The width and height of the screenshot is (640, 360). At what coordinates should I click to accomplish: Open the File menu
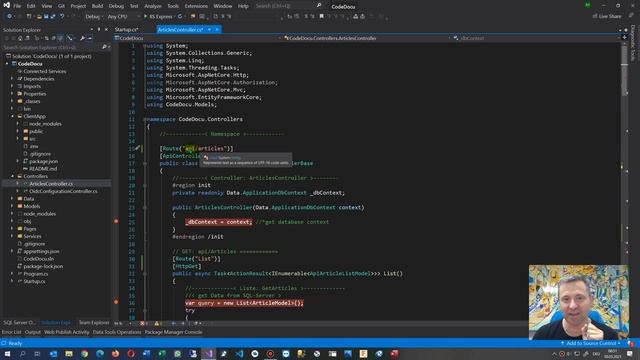17,6
